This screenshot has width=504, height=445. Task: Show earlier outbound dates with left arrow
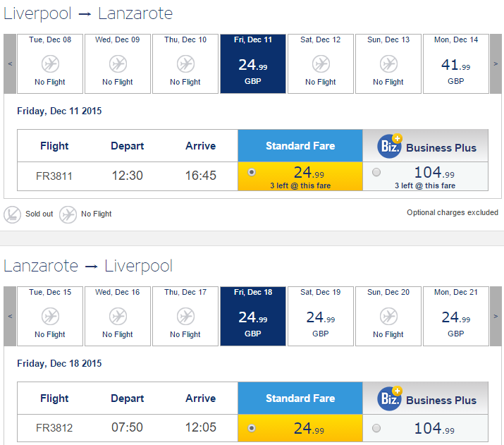tap(10, 63)
